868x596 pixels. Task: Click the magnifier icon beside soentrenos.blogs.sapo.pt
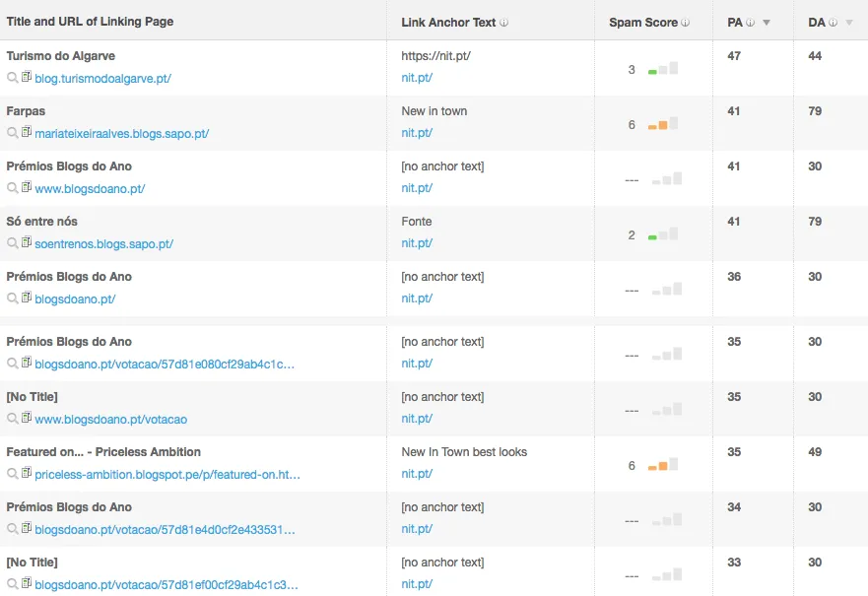point(12,243)
